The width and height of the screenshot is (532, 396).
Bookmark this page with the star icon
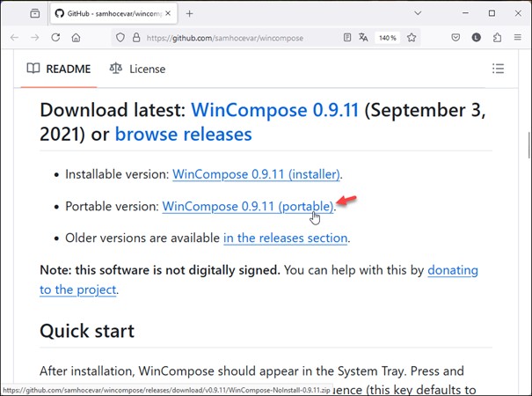(x=412, y=38)
